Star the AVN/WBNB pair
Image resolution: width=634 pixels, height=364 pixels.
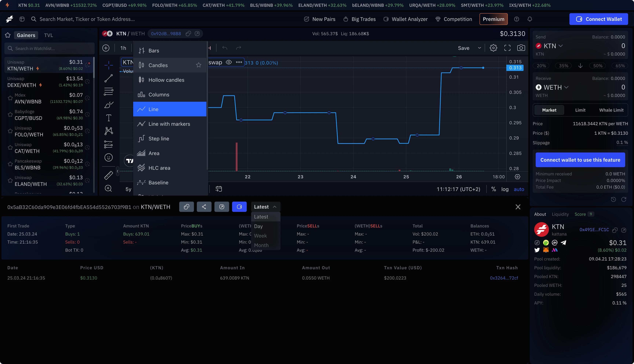tap(10, 98)
